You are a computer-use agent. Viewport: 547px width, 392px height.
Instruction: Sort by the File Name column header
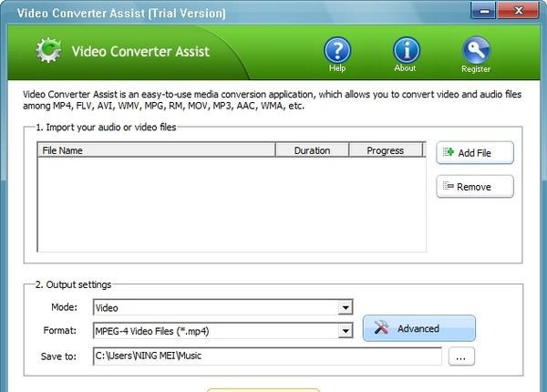tap(156, 150)
